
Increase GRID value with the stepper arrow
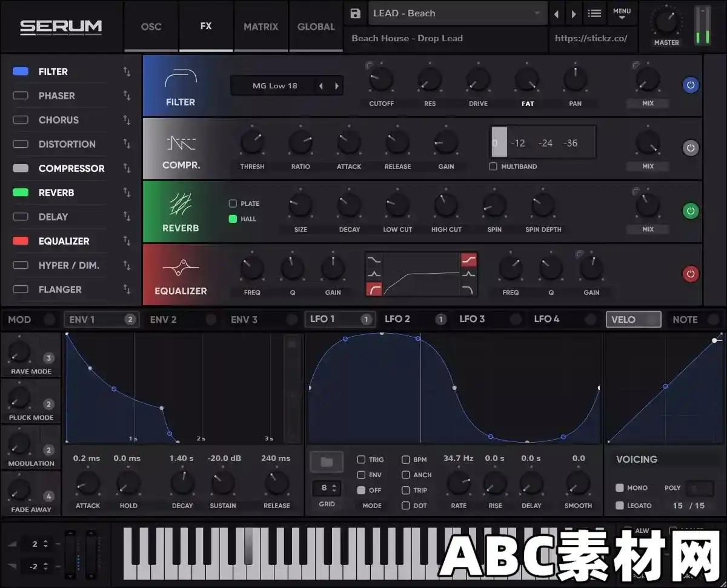coord(334,484)
